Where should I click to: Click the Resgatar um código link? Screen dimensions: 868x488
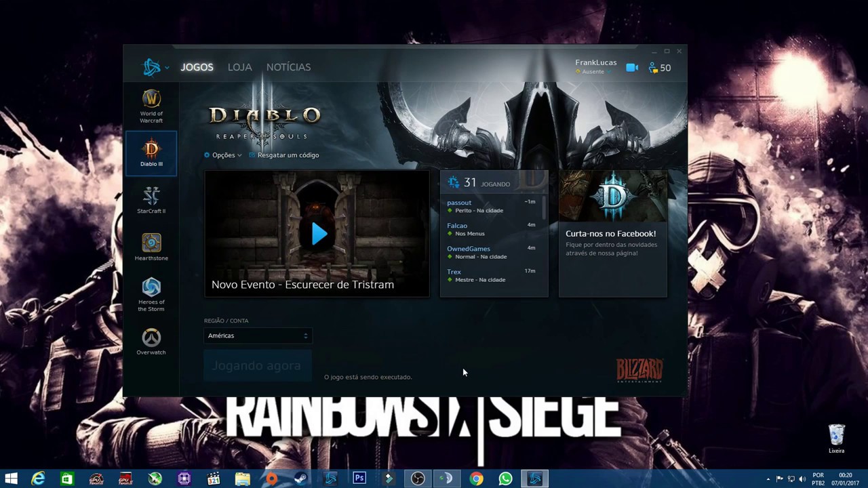tap(283, 155)
